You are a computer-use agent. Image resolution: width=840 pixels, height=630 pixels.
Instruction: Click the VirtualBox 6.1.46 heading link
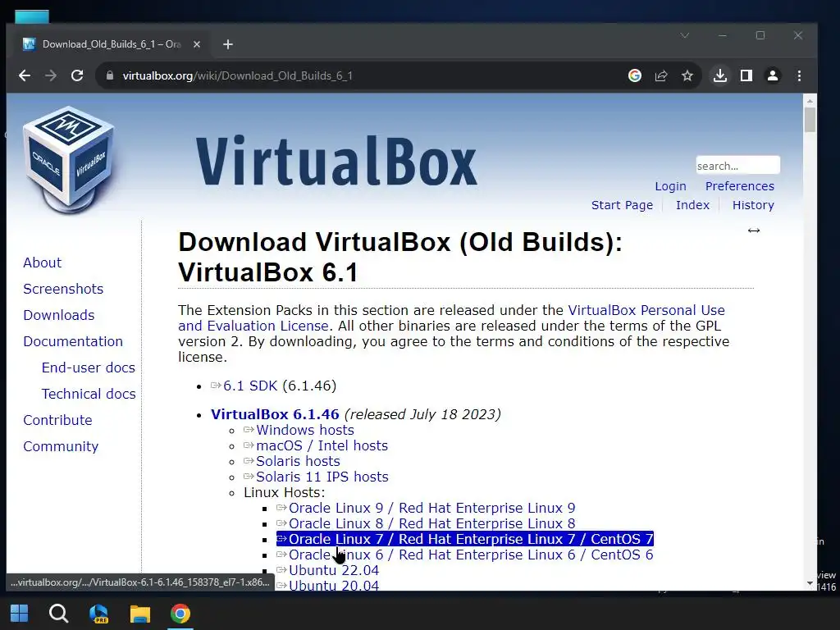coord(275,414)
